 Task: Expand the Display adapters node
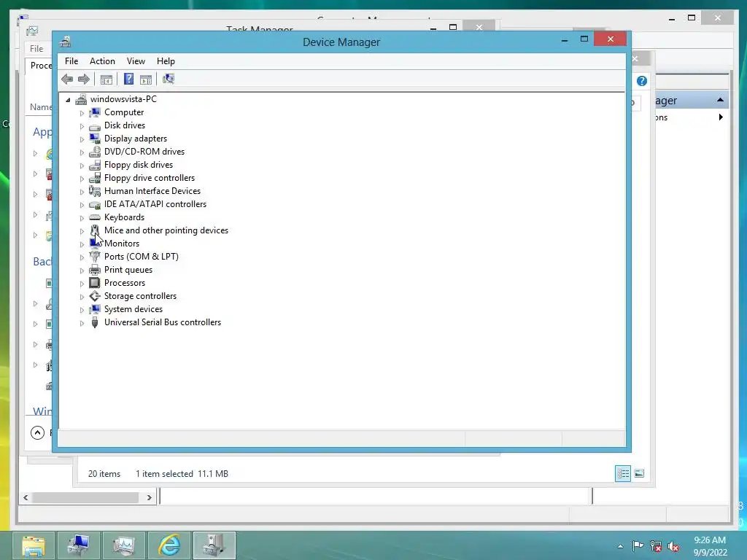(x=82, y=139)
